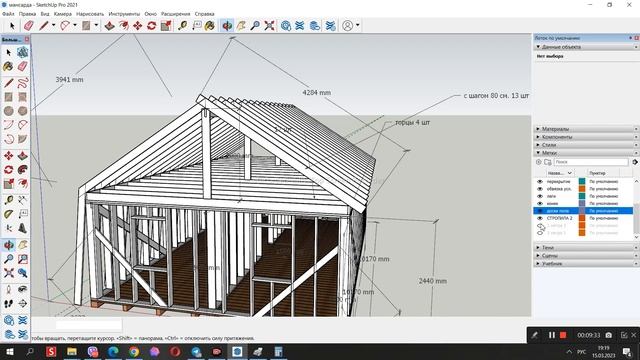The image size is (640, 360).
Task: Select the Pie tool in left palette
Action: pyautogui.click(x=22, y=139)
